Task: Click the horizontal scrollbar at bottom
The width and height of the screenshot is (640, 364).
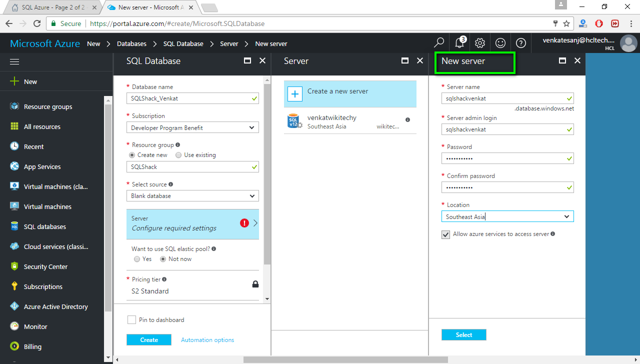Action: [345, 359]
